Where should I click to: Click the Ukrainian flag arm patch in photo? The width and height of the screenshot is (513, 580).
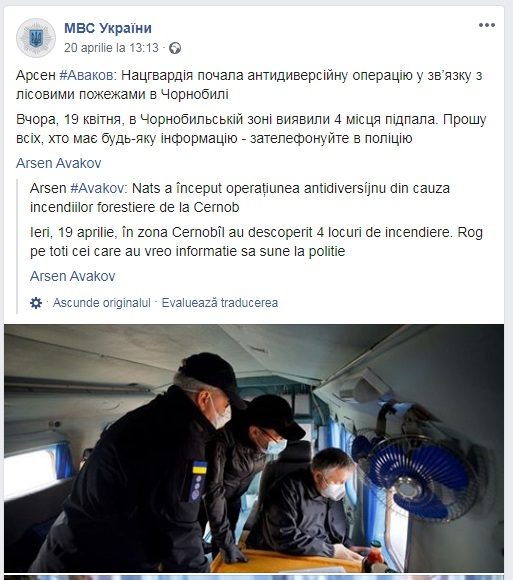[199, 468]
